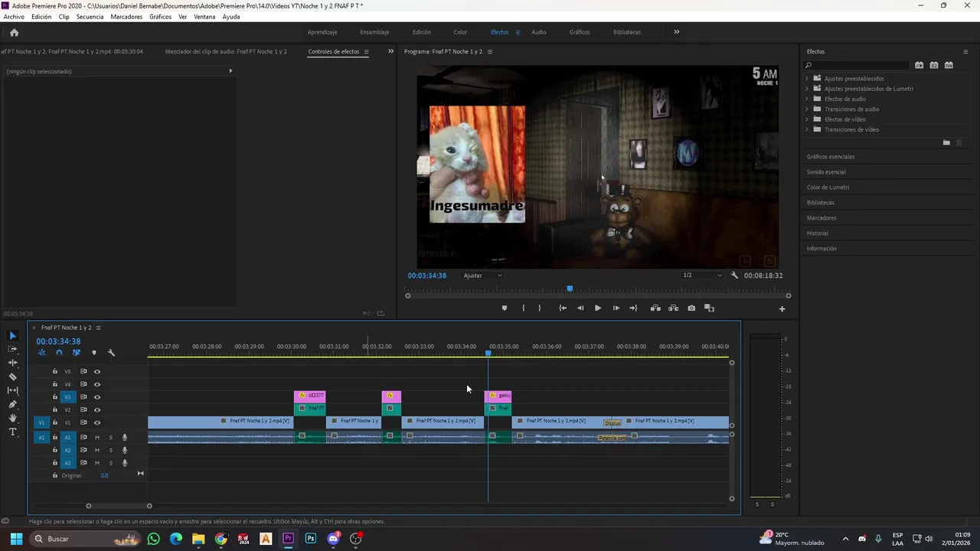
Task: Switch to the Edición workspace tab
Action: click(422, 32)
